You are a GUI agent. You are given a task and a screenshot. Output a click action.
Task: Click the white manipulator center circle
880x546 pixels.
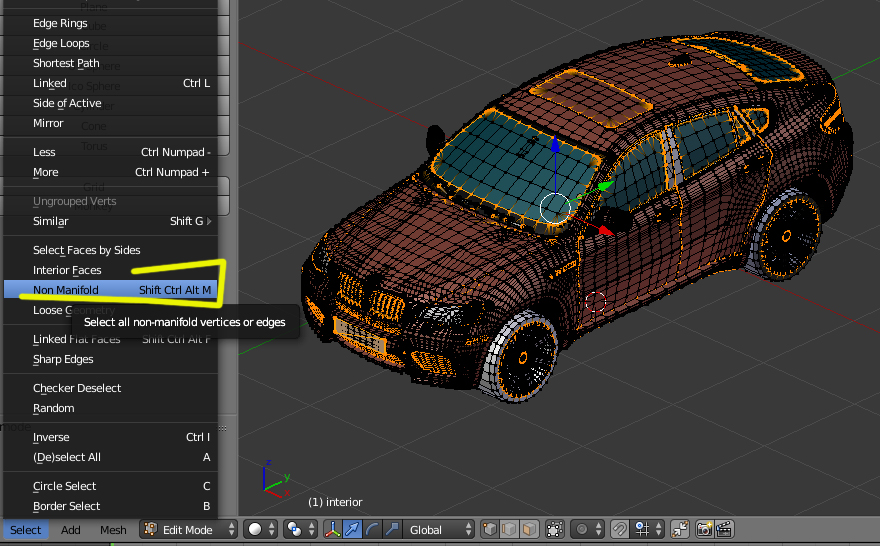pyautogui.click(x=555, y=208)
